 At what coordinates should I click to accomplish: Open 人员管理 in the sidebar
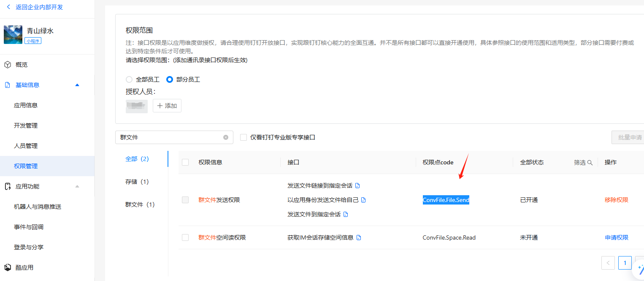[x=26, y=146]
